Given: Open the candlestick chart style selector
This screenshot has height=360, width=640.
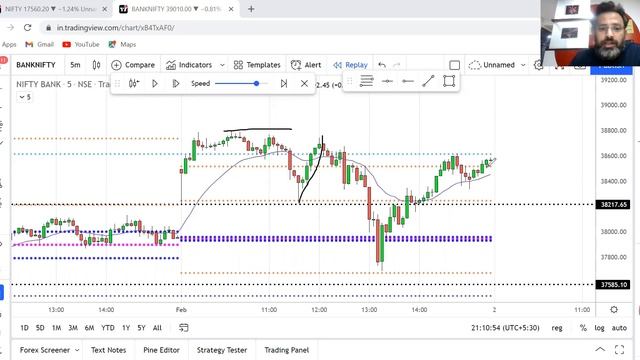Looking at the screenshot, I should click(x=96, y=65).
